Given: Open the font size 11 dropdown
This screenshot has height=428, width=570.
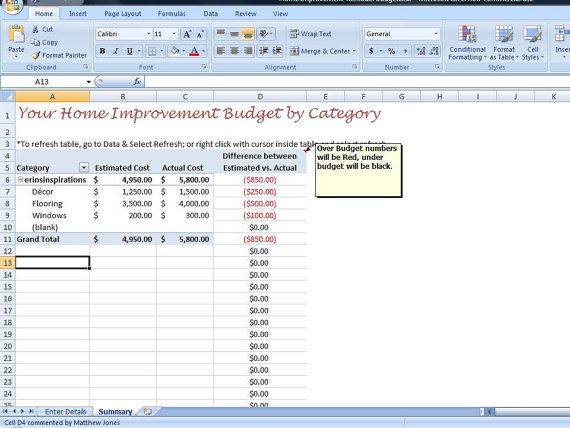Looking at the screenshot, I should tap(174, 34).
